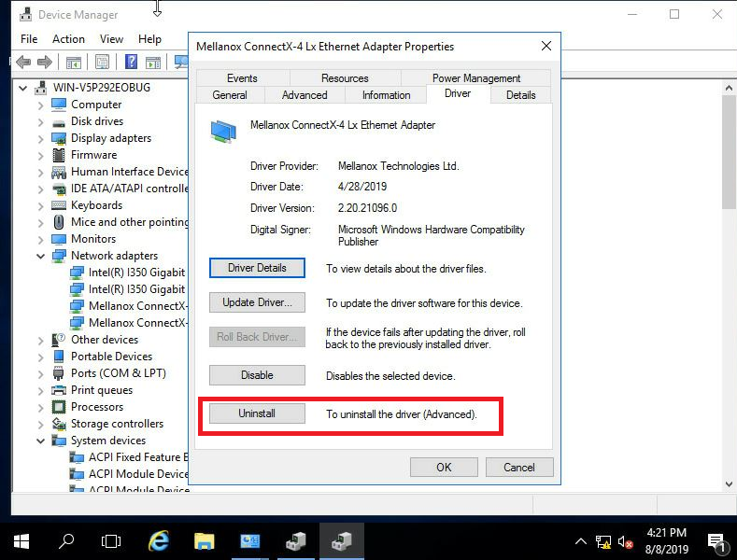Switch to the General tab
This screenshot has height=560, width=737.
point(230,95)
